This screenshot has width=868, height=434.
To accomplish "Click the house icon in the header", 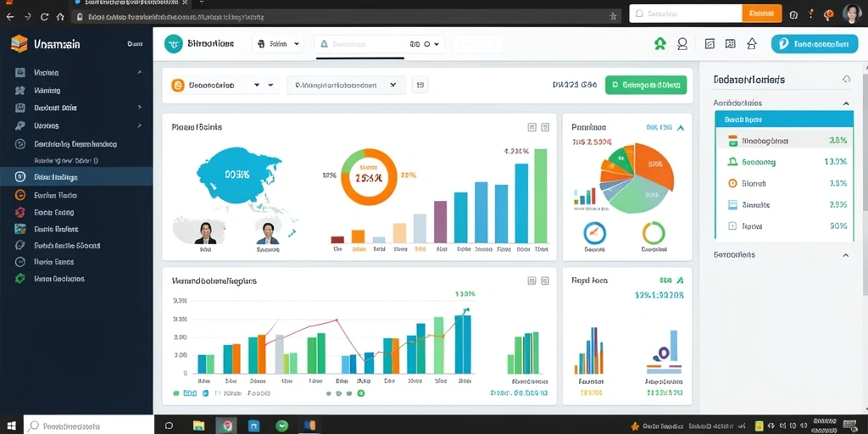I will (x=752, y=44).
